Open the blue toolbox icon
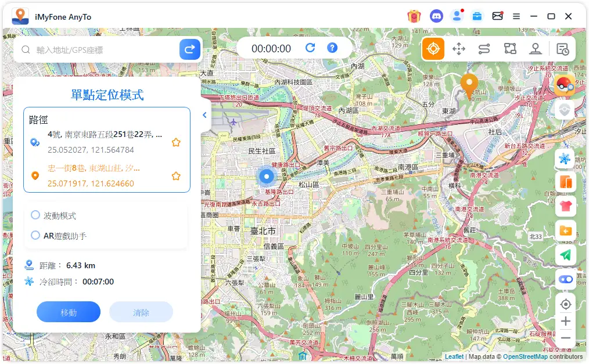Viewport: 589px width, 364px height. (x=477, y=16)
